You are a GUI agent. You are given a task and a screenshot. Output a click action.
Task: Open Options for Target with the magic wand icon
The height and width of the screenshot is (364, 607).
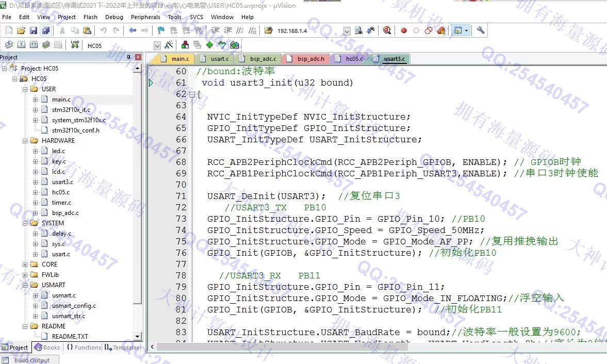pos(169,45)
